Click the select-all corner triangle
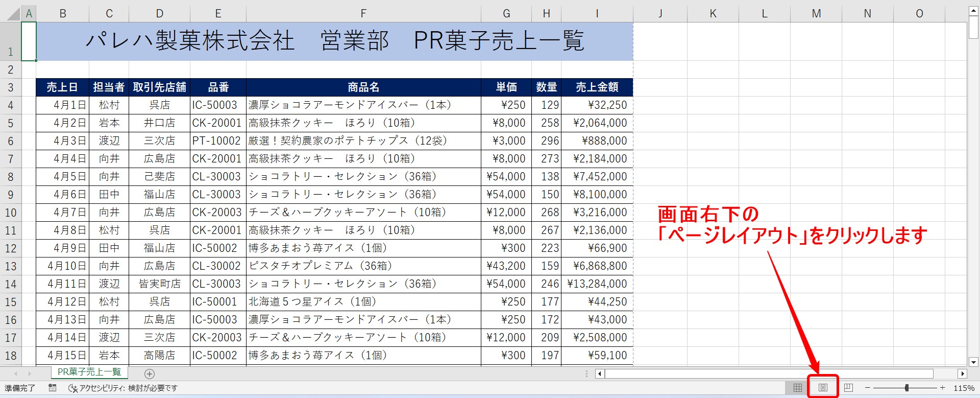Screen dimensions: 980x398 pos(13,14)
